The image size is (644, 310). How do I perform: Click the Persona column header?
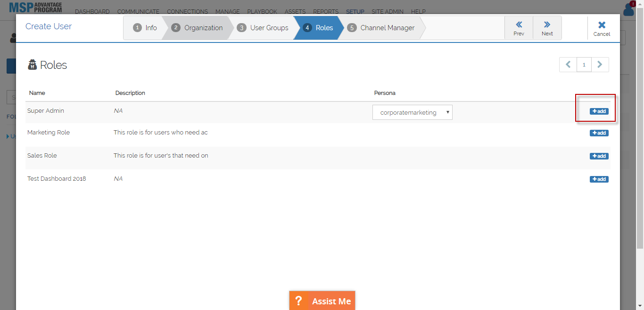[x=385, y=93]
